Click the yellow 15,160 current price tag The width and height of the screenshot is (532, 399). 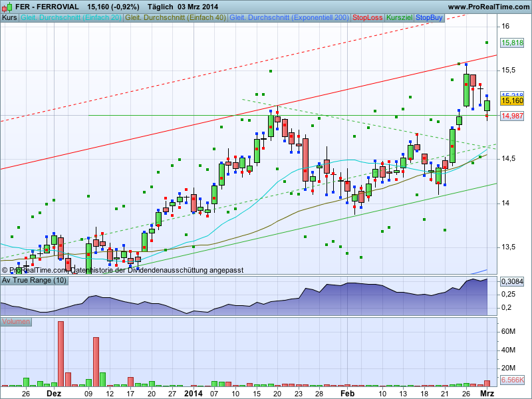(x=512, y=101)
